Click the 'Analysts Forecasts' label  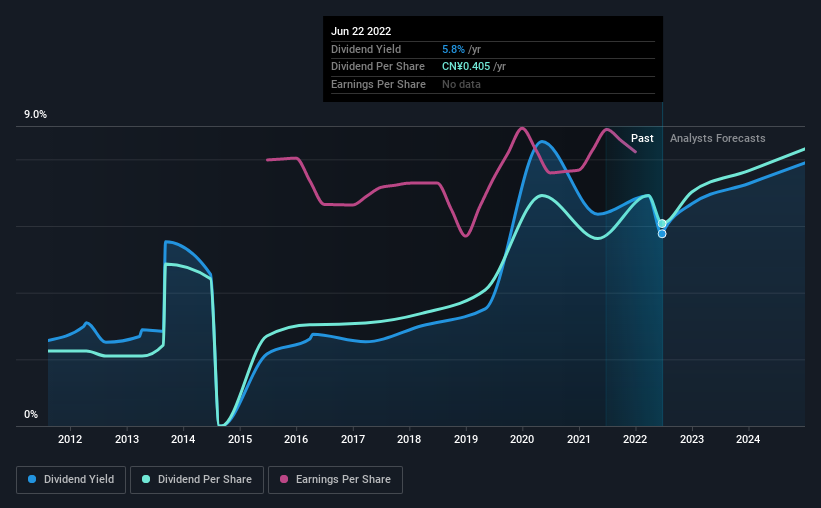pyautogui.click(x=717, y=138)
